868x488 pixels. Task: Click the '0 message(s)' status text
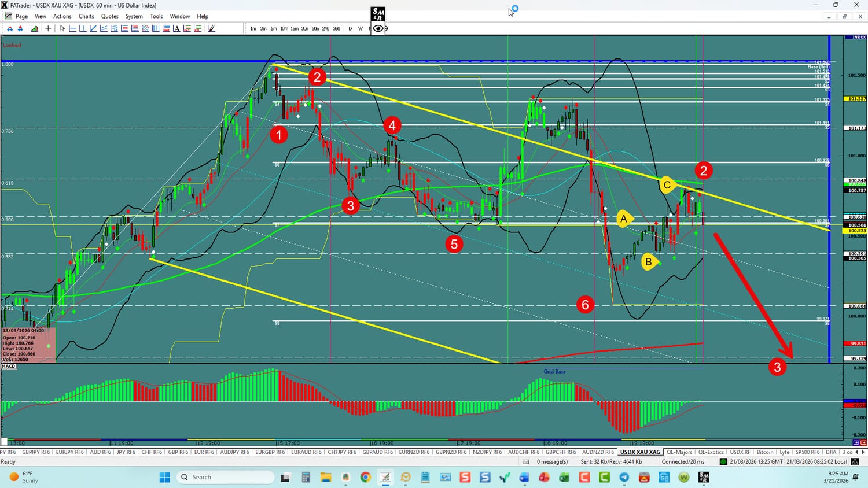pos(552,462)
